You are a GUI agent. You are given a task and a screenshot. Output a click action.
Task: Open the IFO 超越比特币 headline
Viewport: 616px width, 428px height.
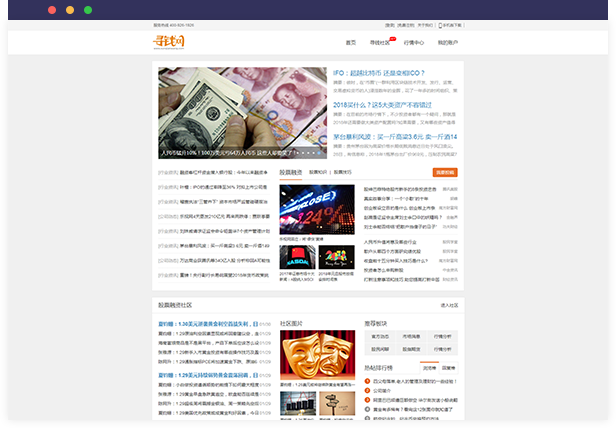(379, 73)
